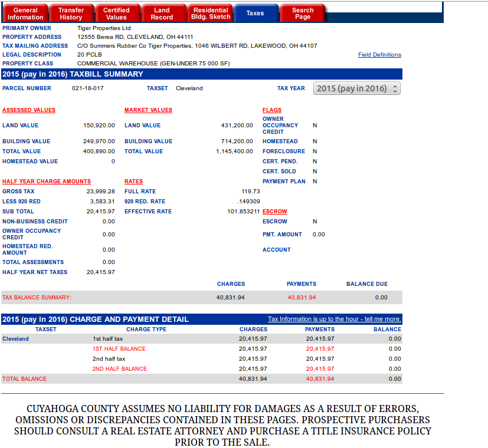
Task: Click the 2ND HALF BALANCE row label
Action: [120, 369]
